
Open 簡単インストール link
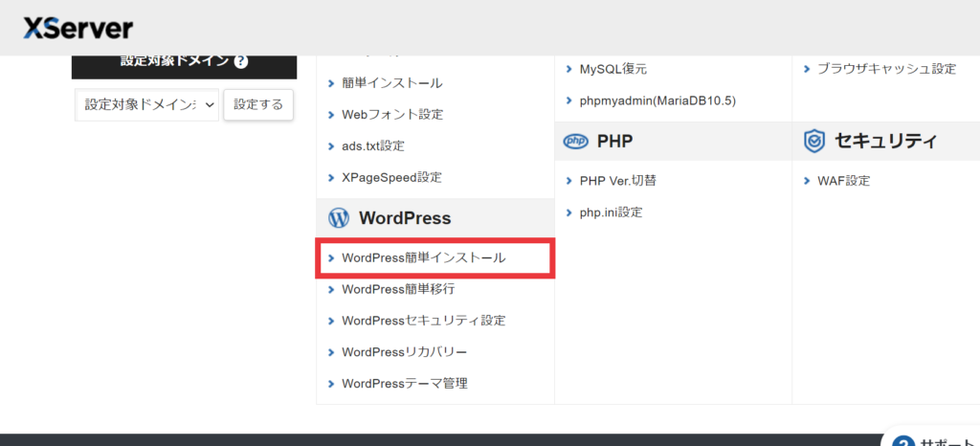click(x=391, y=83)
